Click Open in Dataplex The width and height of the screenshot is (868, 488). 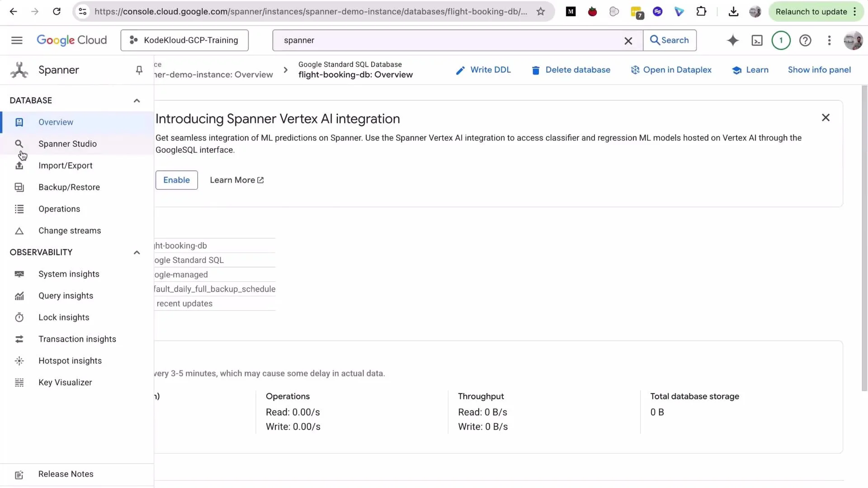pos(671,70)
